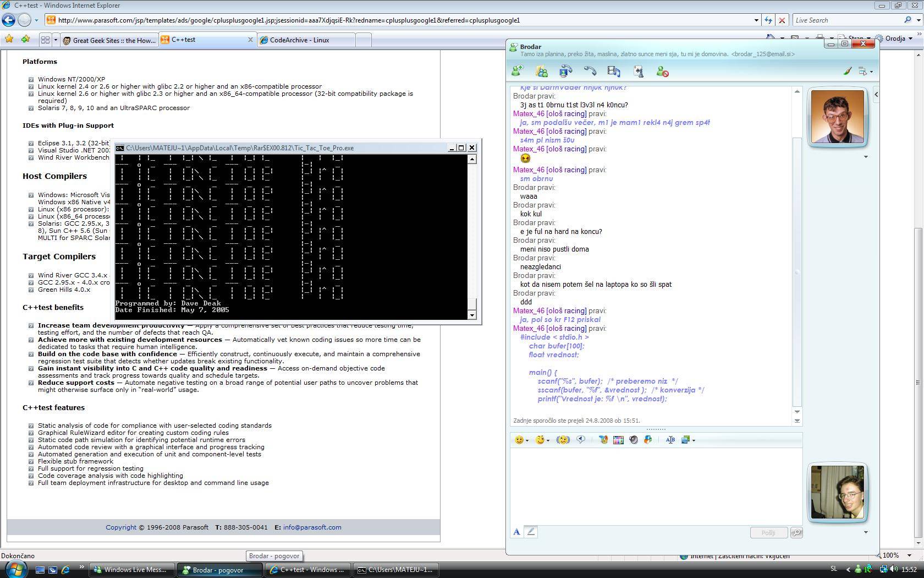The image size is (924, 578).
Task: Start a video call with Brodar
Action: click(566, 71)
